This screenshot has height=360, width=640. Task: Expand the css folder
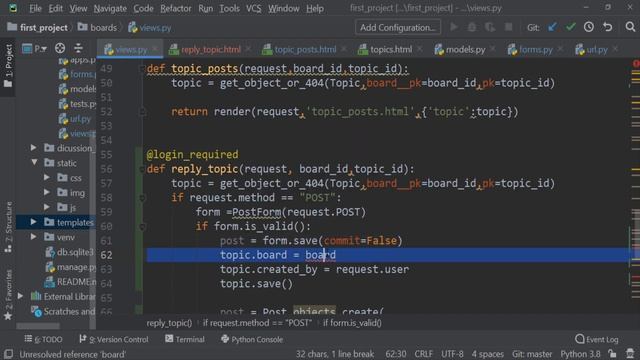[x=47, y=178]
